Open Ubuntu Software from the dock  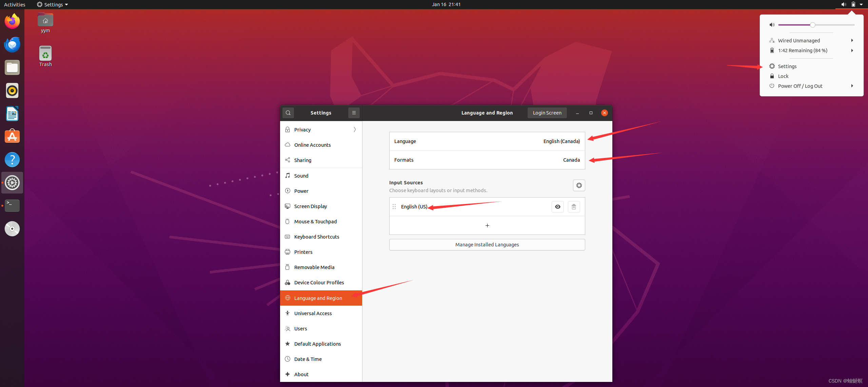click(x=12, y=137)
